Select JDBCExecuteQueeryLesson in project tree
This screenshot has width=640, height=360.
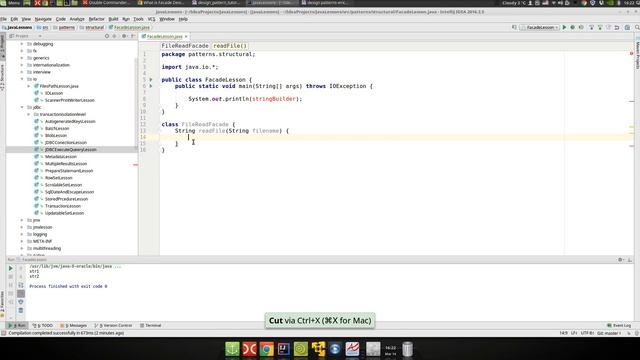71,149
